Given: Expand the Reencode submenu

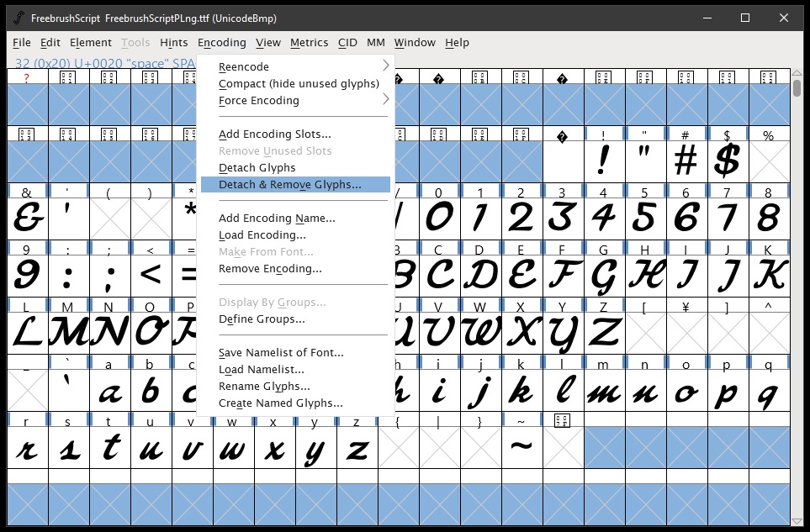Looking at the screenshot, I should click(x=295, y=66).
